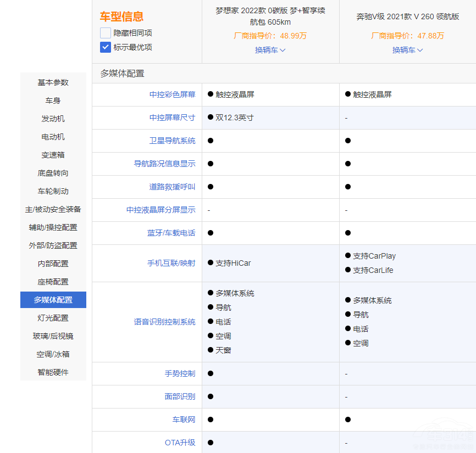The image size is (476, 453).
Task: Click the 梦想家 2022款 model title
Action: click(270, 16)
